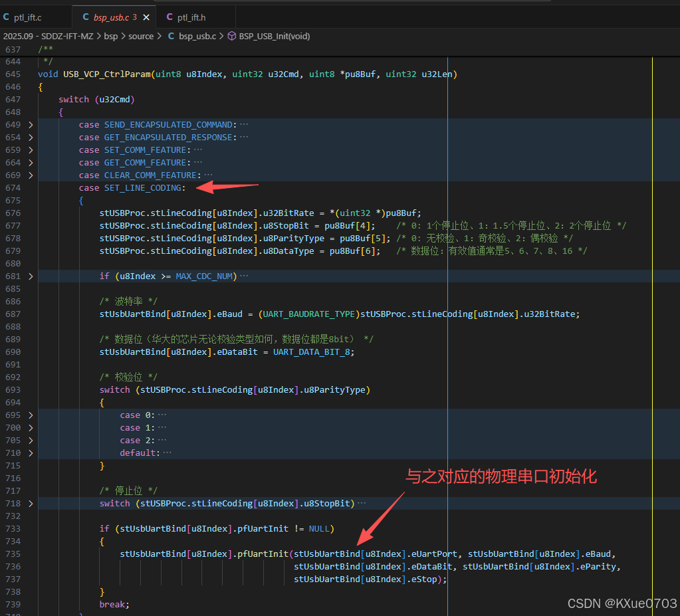680x616 pixels.
Task: Click the UART_BAUDRATE_TYPE cast
Action: [x=309, y=314]
